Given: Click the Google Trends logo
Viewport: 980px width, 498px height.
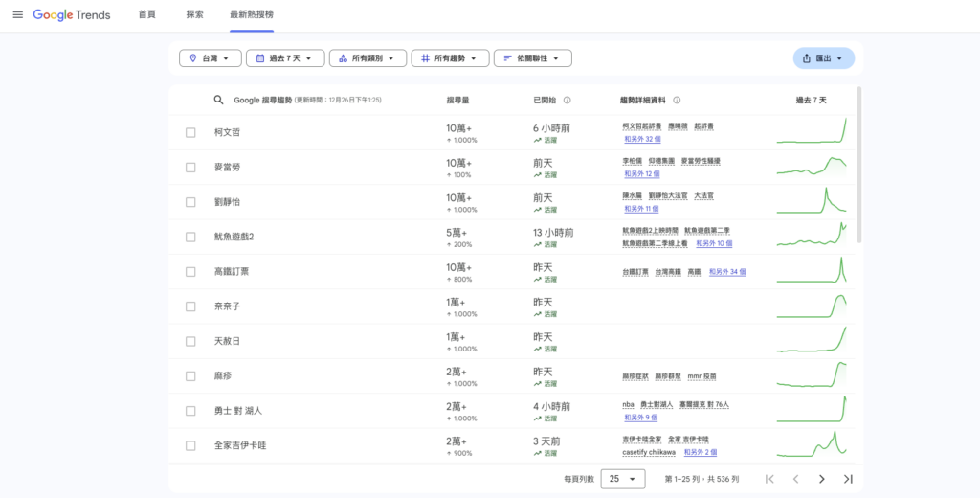Looking at the screenshot, I should click(72, 15).
